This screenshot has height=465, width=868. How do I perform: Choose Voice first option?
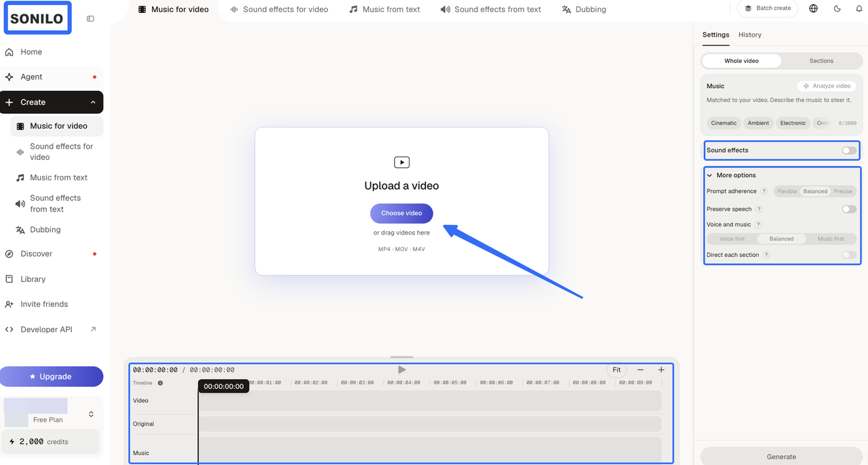(732, 239)
